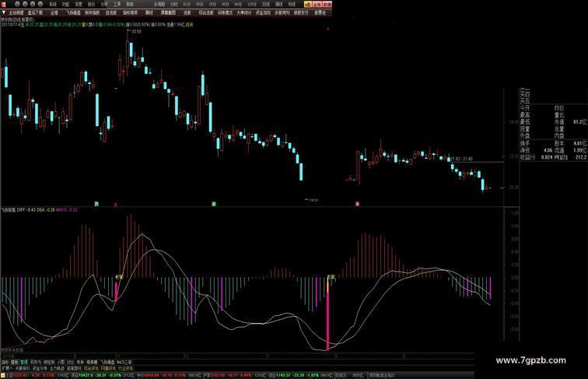Expand the triangle arrow before 主站测速
Image resolution: width=588 pixels, height=379 pixels.
tap(3, 12)
